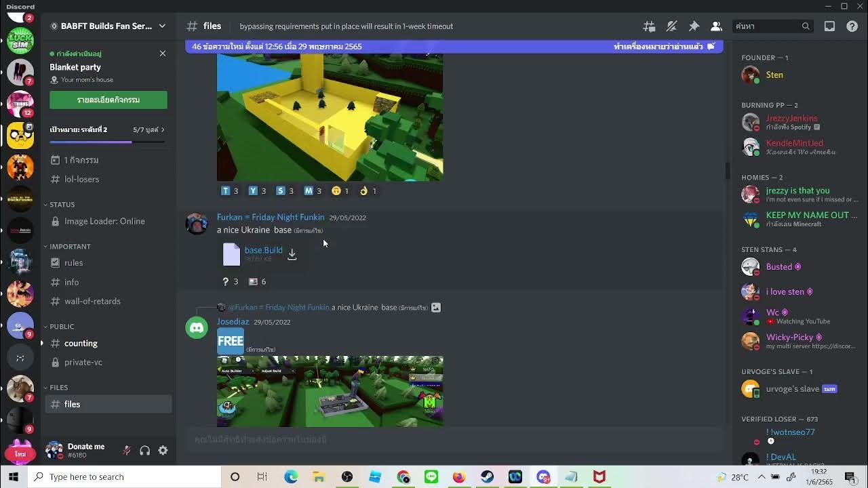Open Steam from Windows taskbar
The width and height of the screenshot is (868, 488).
pyautogui.click(x=487, y=476)
